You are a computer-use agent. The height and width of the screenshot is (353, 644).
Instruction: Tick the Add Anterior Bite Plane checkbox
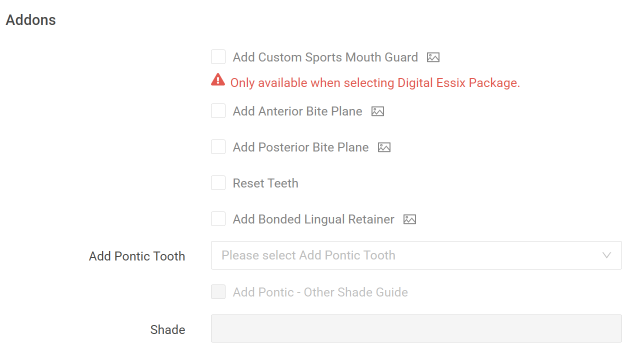pyautogui.click(x=218, y=111)
